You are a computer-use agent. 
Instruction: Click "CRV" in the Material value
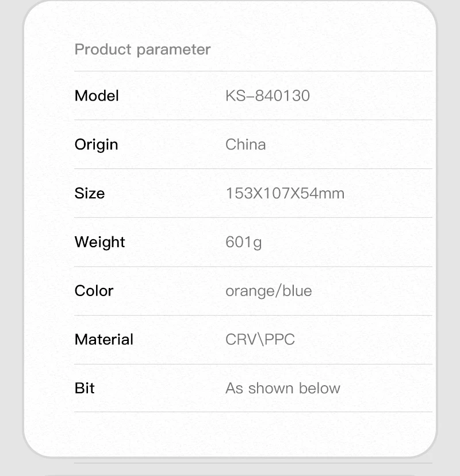tap(241, 340)
